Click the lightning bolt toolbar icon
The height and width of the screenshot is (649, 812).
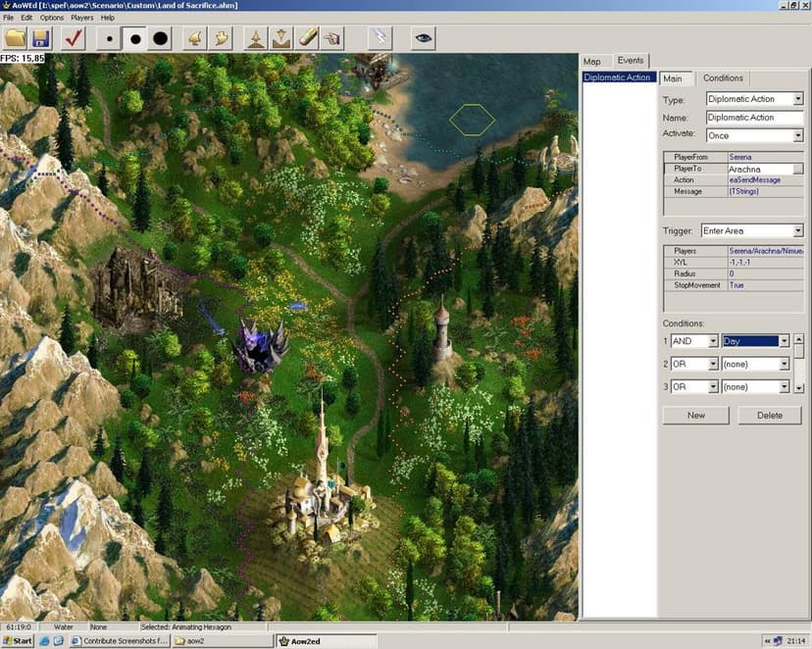[381, 38]
